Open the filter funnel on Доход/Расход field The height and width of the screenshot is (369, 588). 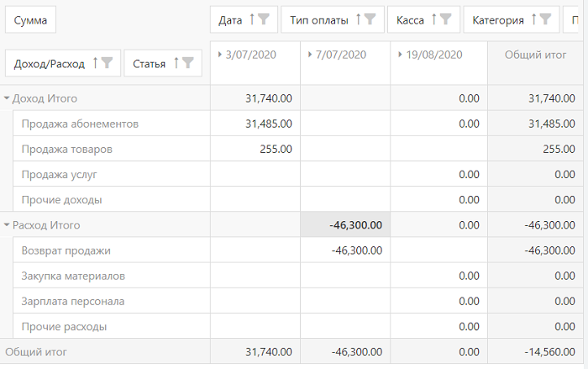pyautogui.click(x=107, y=63)
